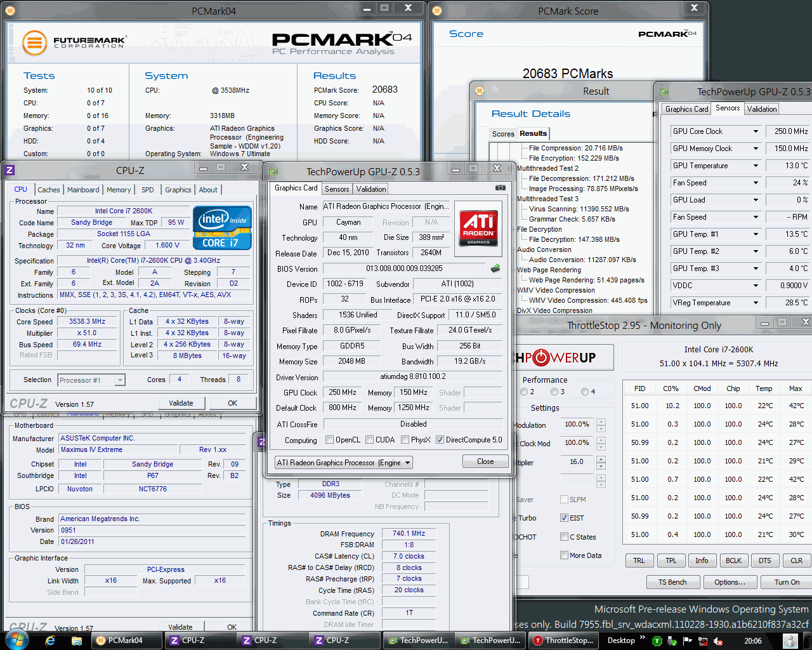Toggle the OpenCL checkbox in GPU-Z

[329, 440]
